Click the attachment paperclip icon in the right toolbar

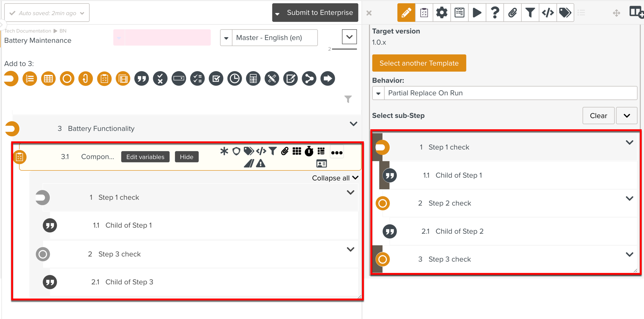click(x=512, y=12)
